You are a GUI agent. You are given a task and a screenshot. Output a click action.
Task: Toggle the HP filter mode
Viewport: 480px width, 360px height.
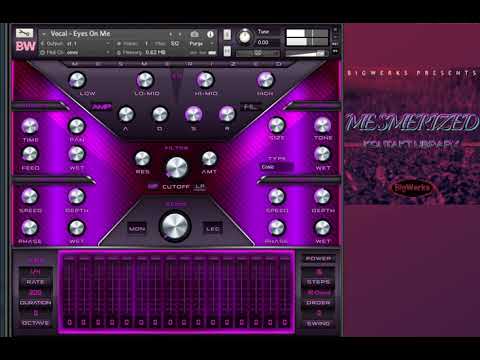click(x=153, y=187)
